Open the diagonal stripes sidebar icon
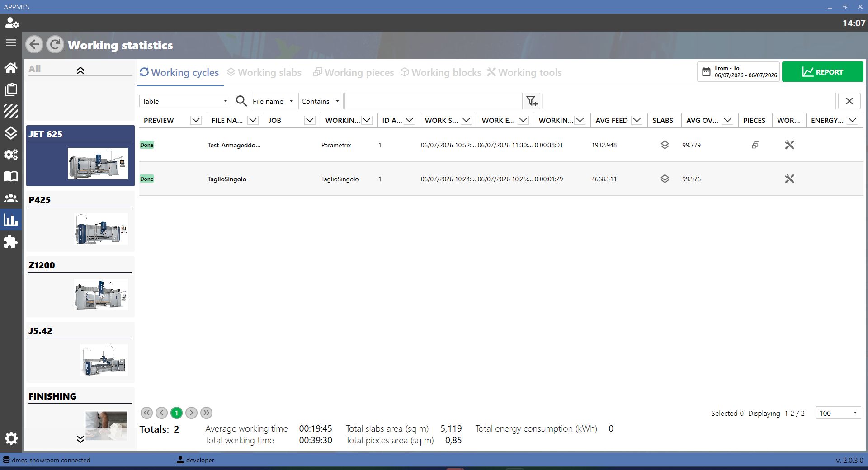Screen dimensions: 868x470 click(x=11, y=111)
